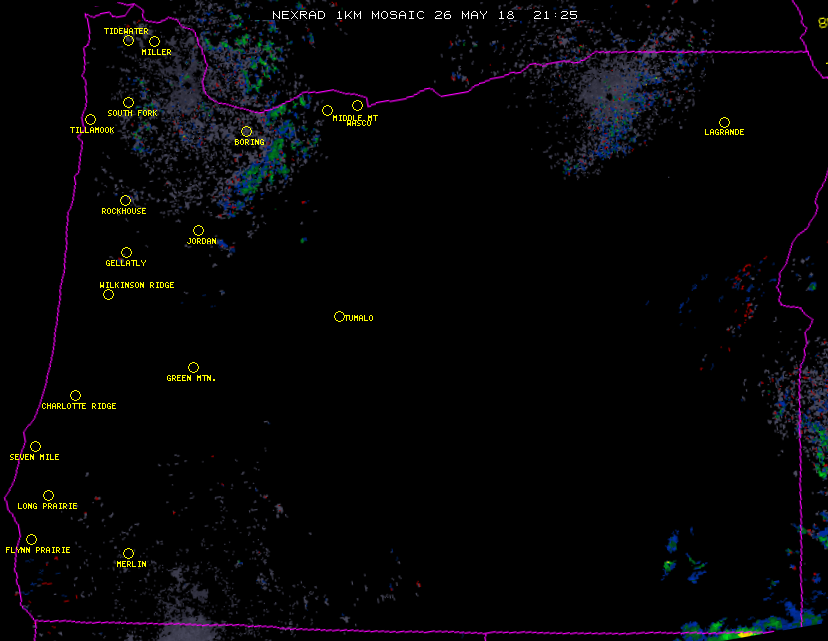Click the black radar site dot in northeast echoes
Viewport: 828px width, 641px height.
(x=608, y=96)
